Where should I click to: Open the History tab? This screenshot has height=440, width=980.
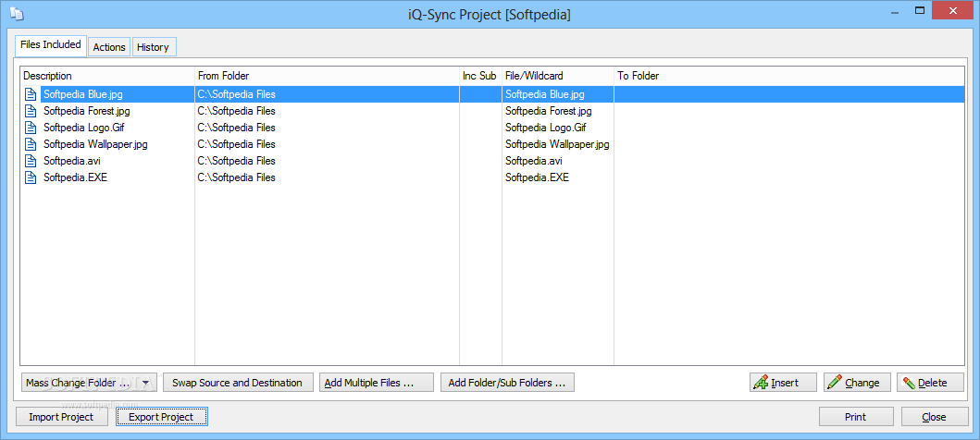pyautogui.click(x=153, y=47)
